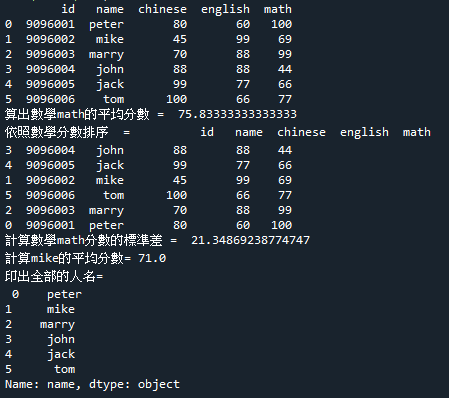Select the standard deviation value 21.34869238774747
449x398 pixels.
250,240
